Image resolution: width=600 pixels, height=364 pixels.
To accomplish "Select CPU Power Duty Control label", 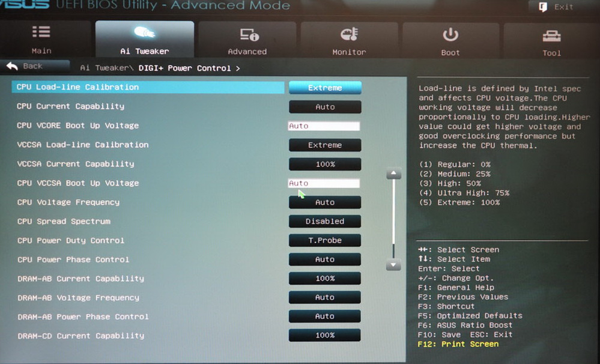I will point(71,240).
